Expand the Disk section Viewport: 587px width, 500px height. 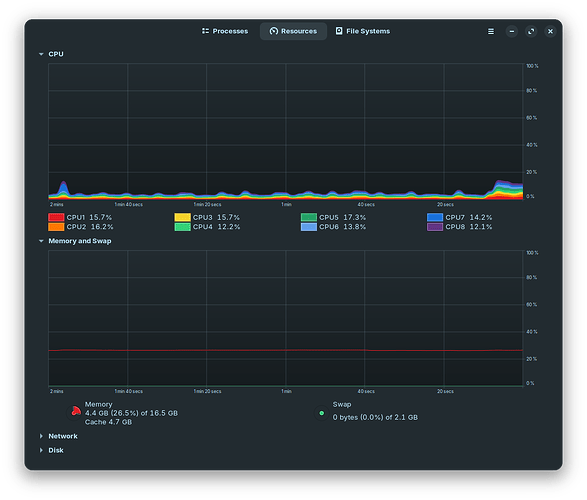41,450
